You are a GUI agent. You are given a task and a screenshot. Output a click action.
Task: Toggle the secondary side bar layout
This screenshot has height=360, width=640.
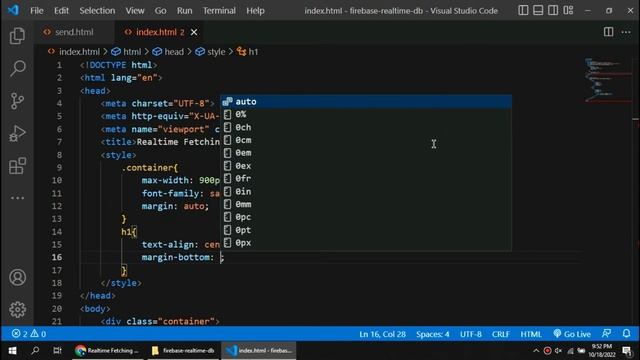tap(553, 10)
